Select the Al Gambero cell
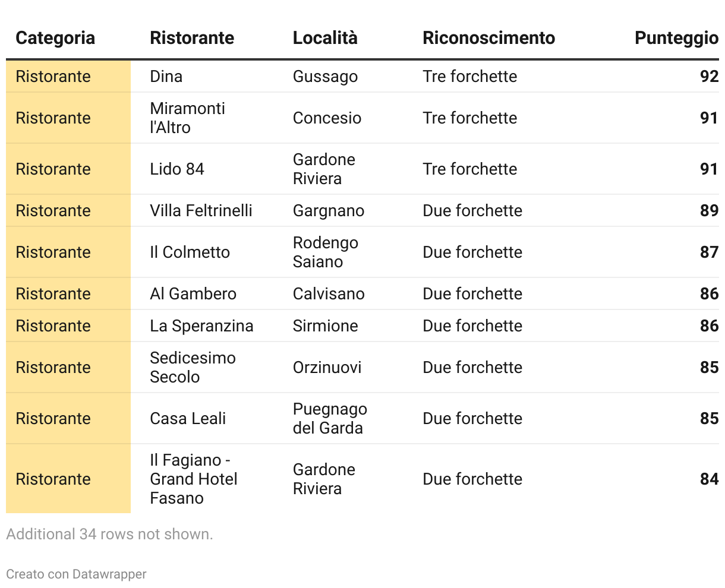725x588 pixels. (x=193, y=294)
